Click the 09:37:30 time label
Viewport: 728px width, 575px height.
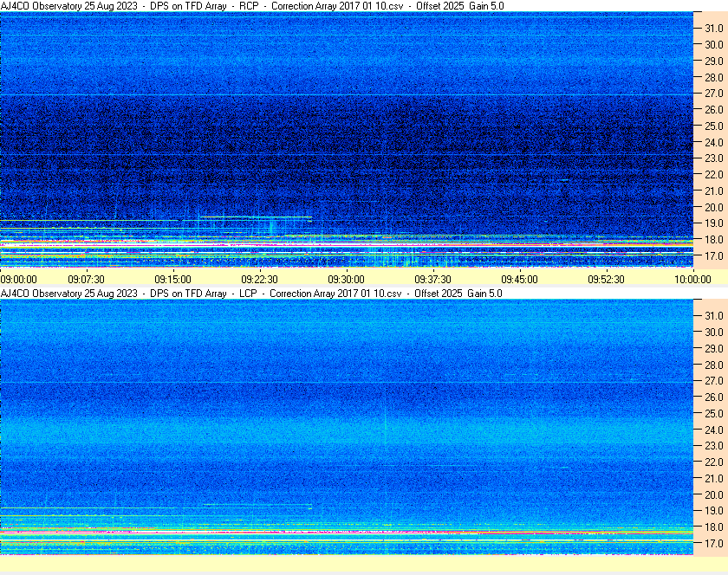pos(432,280)
